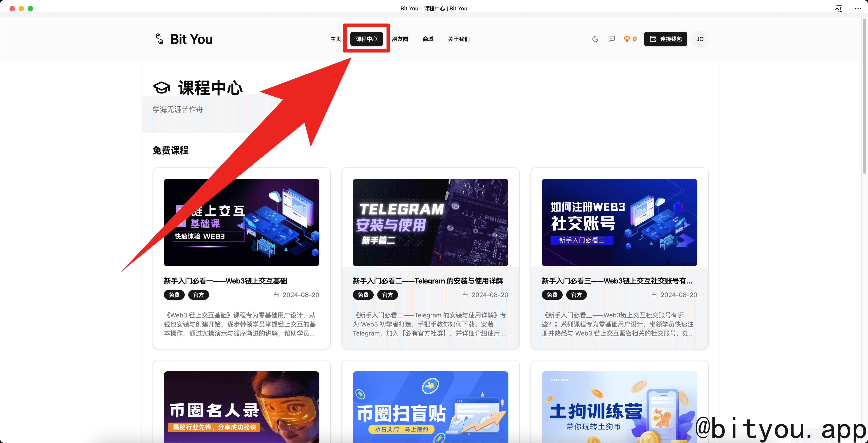The height and width of the screenshot is (443, 868).
Task: Open the 如何注册WEB3社交账号 thumbnail
Action: (619, 222)
